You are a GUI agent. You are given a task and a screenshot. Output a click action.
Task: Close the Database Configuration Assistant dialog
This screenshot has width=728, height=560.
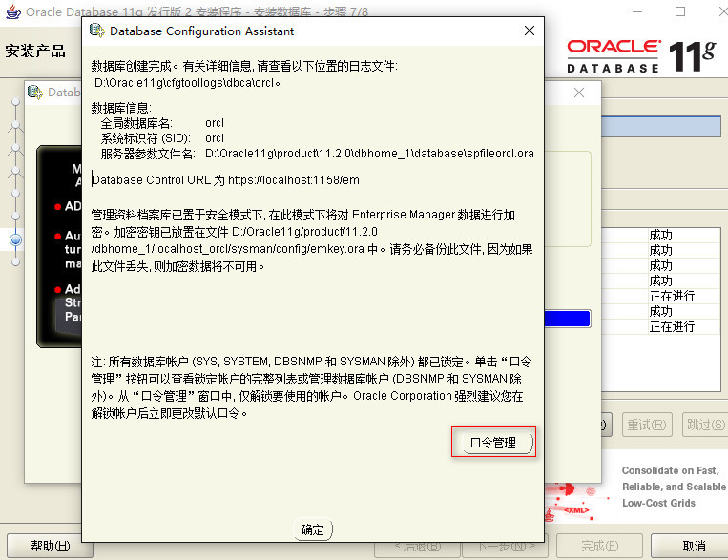point(530,31)
